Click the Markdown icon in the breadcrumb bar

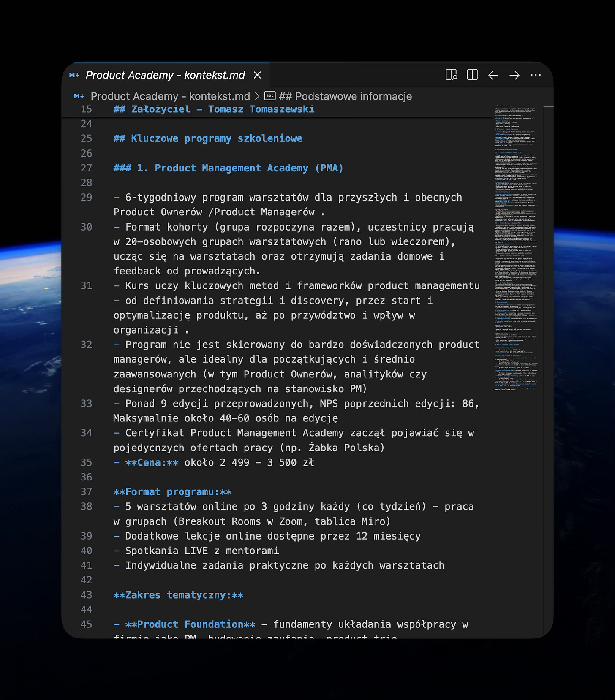pos(79,96)
